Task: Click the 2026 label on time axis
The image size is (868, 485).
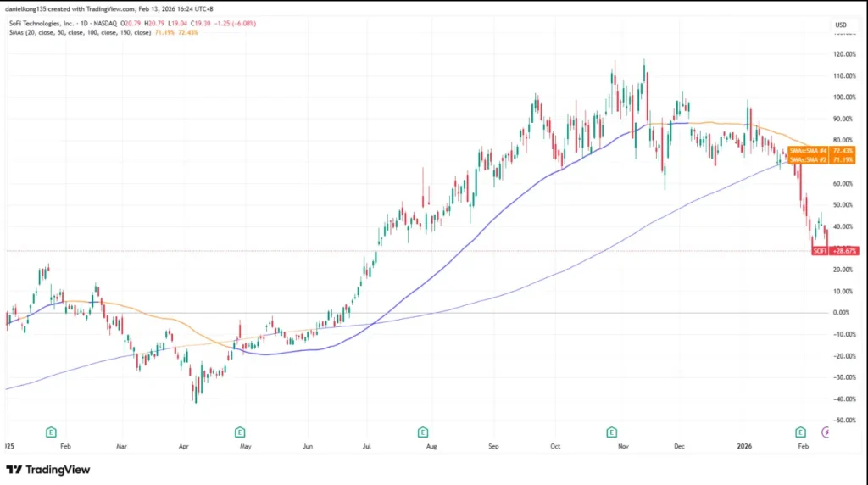Action: click(x=744, y=446)
